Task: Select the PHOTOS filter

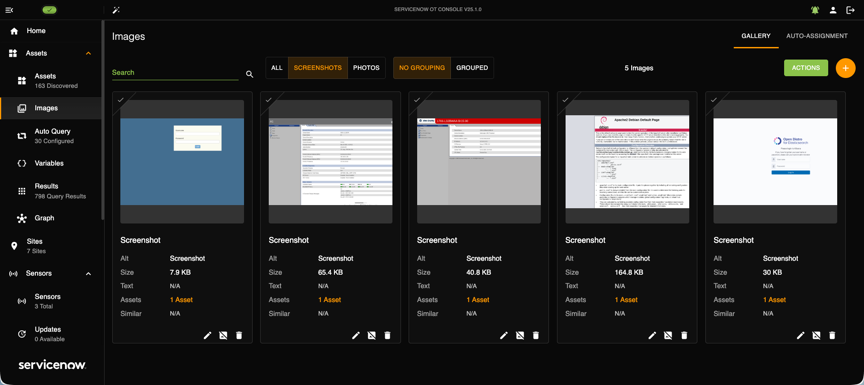Action: click(x=366, y=68)
